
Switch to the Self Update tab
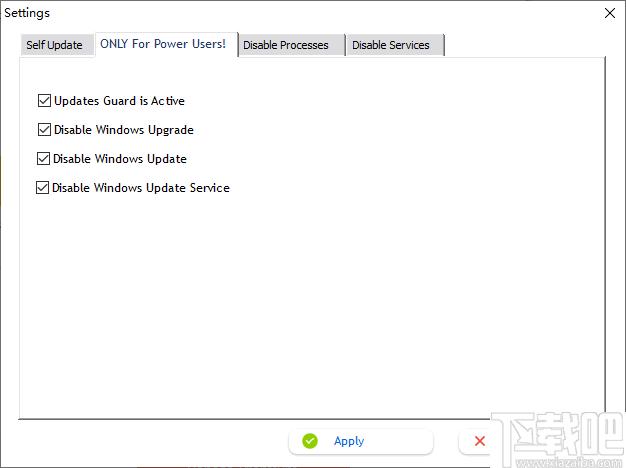(x=55, y=45)
